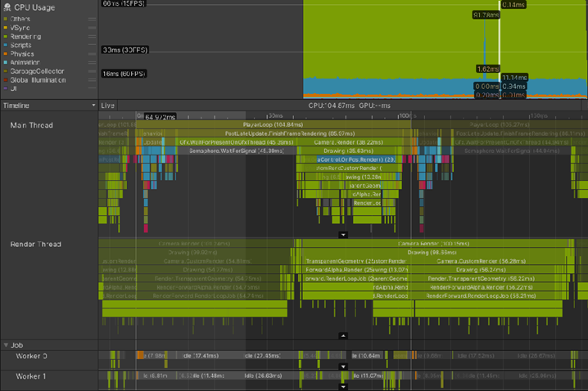Image resolution: width=588 pixels, height=391 pixels.
Task: Select the Drawing (98.88ms) sample
Action: [432, 253]
